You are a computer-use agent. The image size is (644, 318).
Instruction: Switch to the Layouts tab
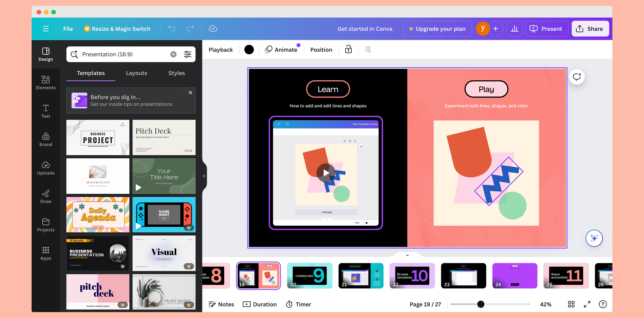point(137,73)
